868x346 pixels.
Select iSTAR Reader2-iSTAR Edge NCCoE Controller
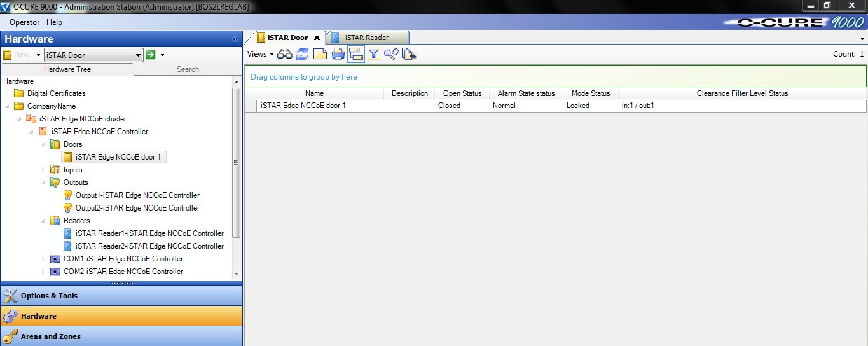pyautogui.click(x=149, y=246)
